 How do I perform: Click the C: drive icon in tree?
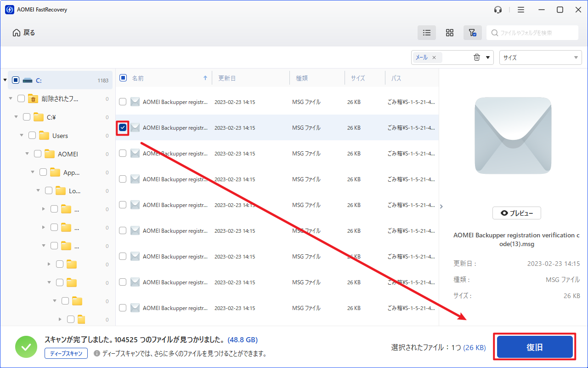coord(28,80)
